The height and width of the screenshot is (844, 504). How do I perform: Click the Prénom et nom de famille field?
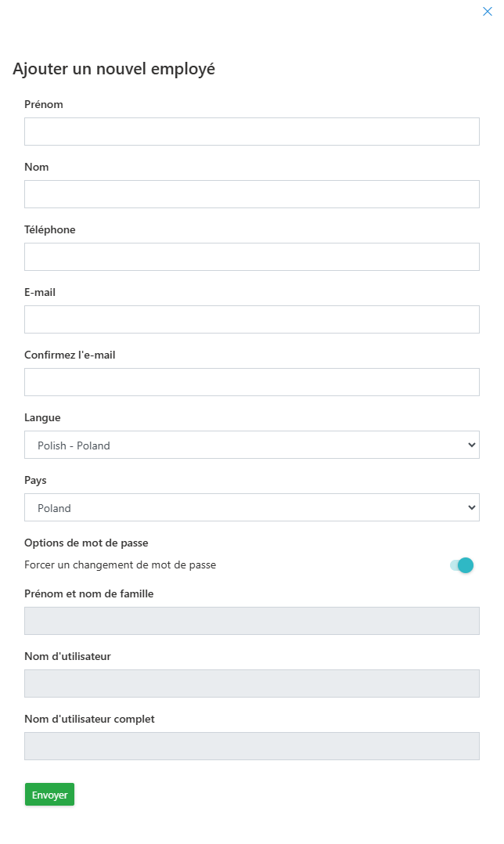click(x=251, y=621)
